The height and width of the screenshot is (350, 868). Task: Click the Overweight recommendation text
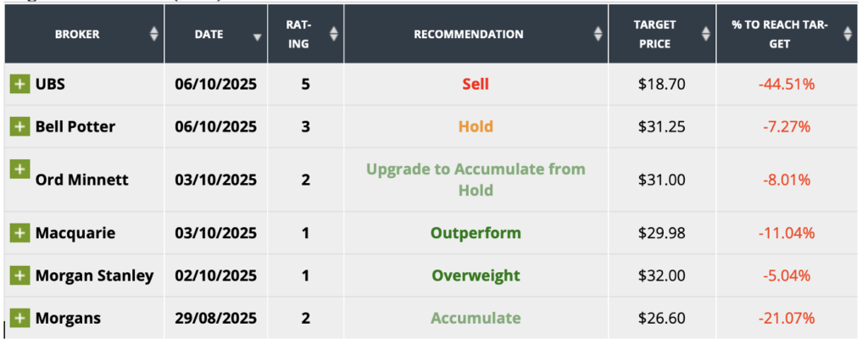pyautogui.click(x=476, y=275)
